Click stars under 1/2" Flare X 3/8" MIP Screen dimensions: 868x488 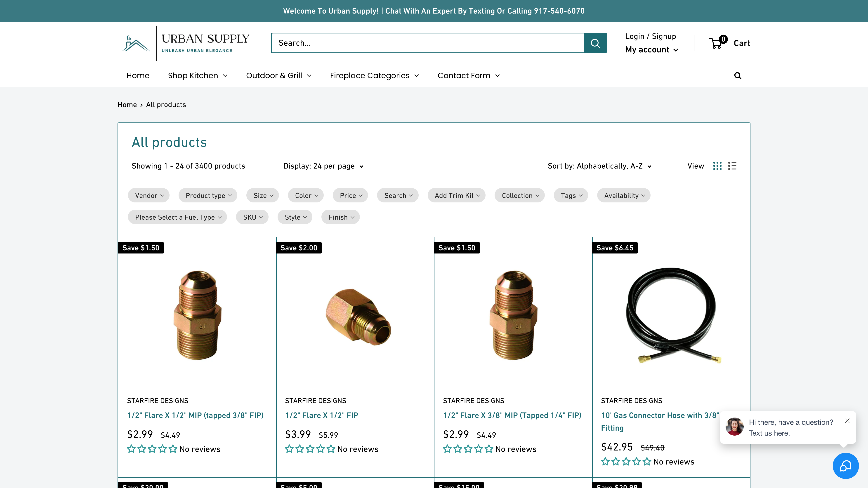tap(468, 449)
